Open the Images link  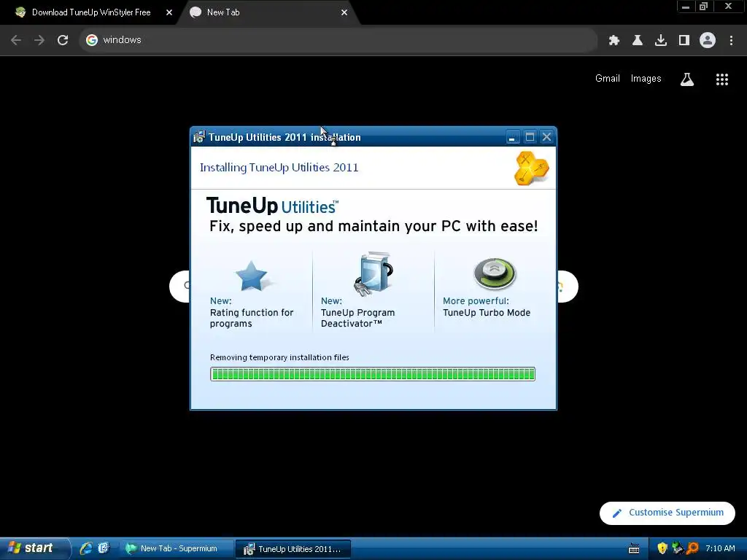pyautogui.click(x=646, y=79)
